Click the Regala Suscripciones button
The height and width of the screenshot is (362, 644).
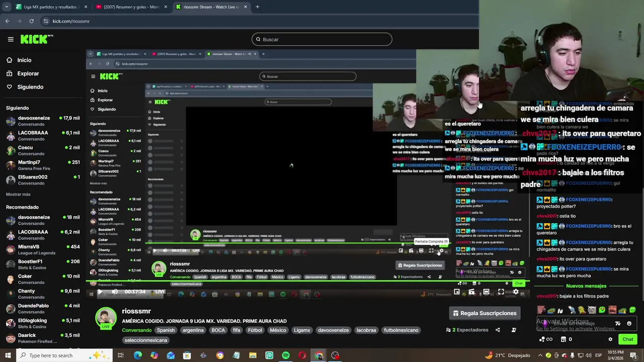click(x=485, y=313)
